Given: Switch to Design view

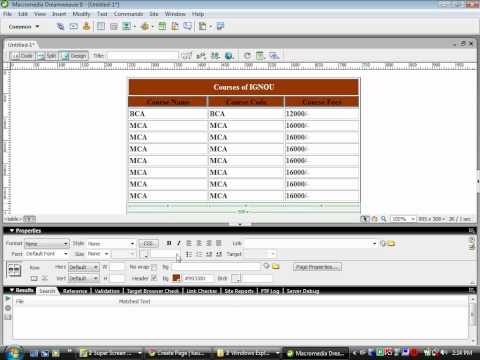Looking at the screenshot, I should click(x=74, y=56).
